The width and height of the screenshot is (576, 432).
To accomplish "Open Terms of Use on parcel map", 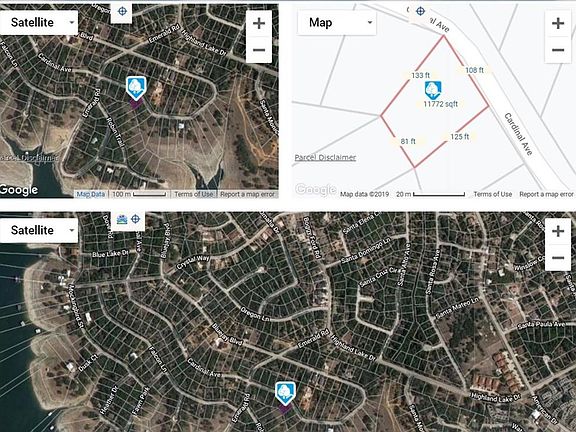I will point(493,194).
